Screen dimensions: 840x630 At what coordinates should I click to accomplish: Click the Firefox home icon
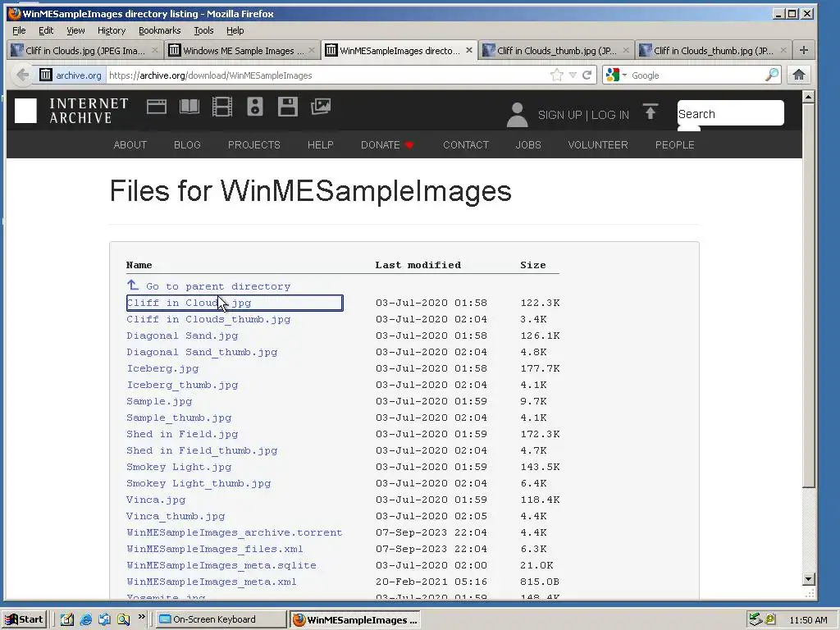(799, 75)
